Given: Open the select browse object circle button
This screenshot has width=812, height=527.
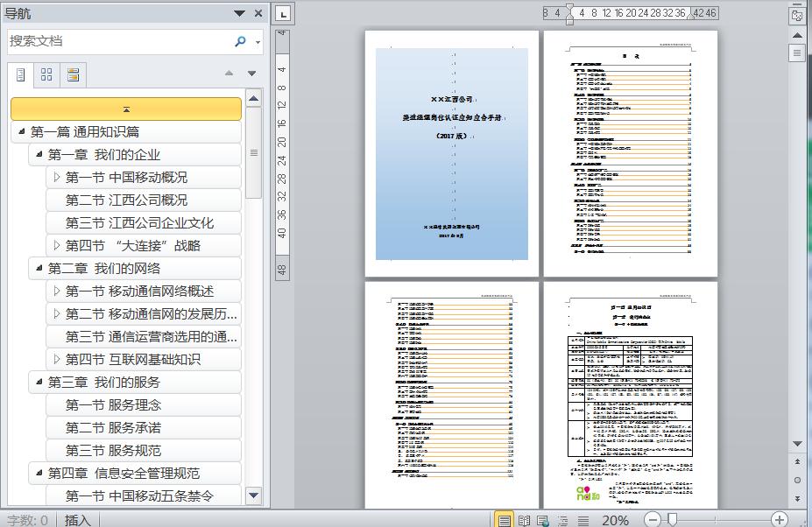Looking at the screenshot, I should coord(797,480).
